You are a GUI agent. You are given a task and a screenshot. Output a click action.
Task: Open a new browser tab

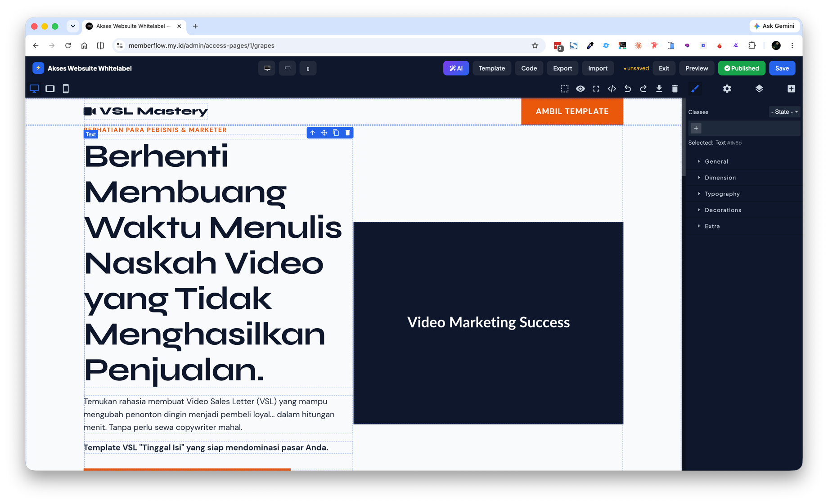click(x=195, y=26)
